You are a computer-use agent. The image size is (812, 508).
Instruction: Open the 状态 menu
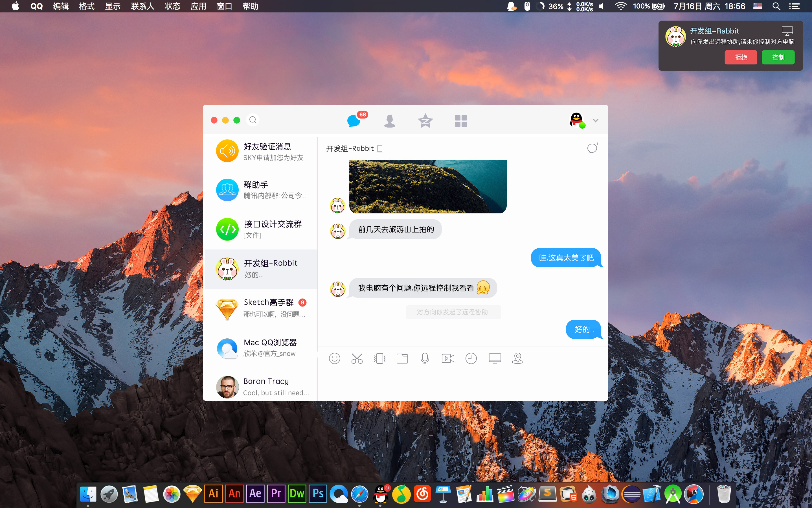(172, 6)
